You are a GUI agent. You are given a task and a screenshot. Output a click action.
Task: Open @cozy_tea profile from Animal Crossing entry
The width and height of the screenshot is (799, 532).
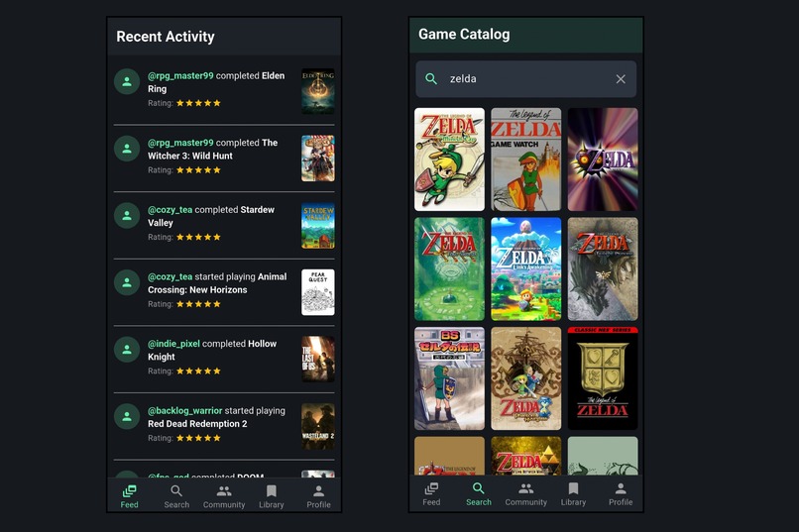(x=170, y=277)
